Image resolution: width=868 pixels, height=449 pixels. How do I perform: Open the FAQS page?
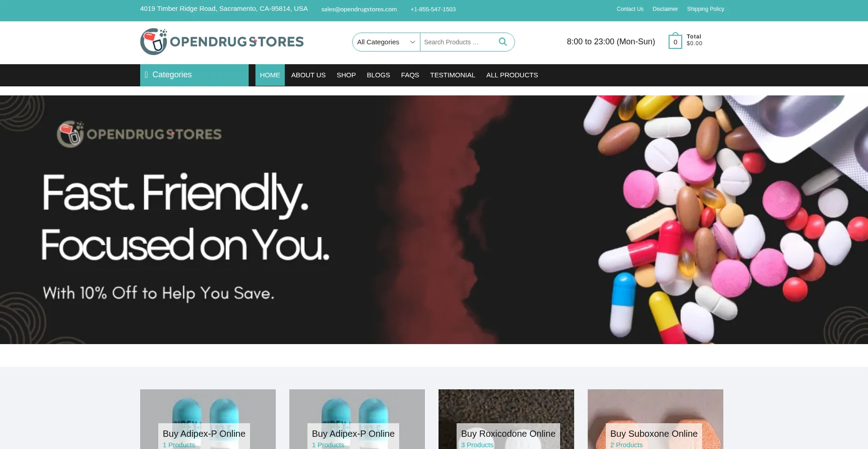click(x=410, y=75)
